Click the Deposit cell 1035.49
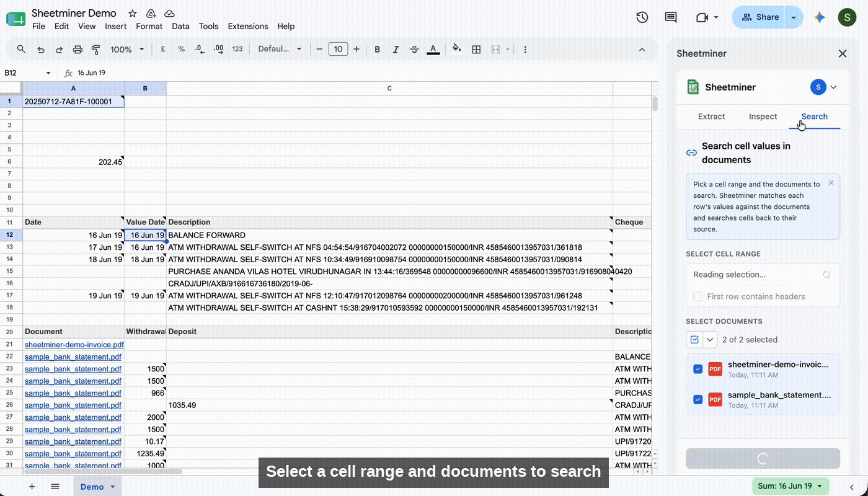The width and height of the screenshot is (868, 496). pos(389,405)
